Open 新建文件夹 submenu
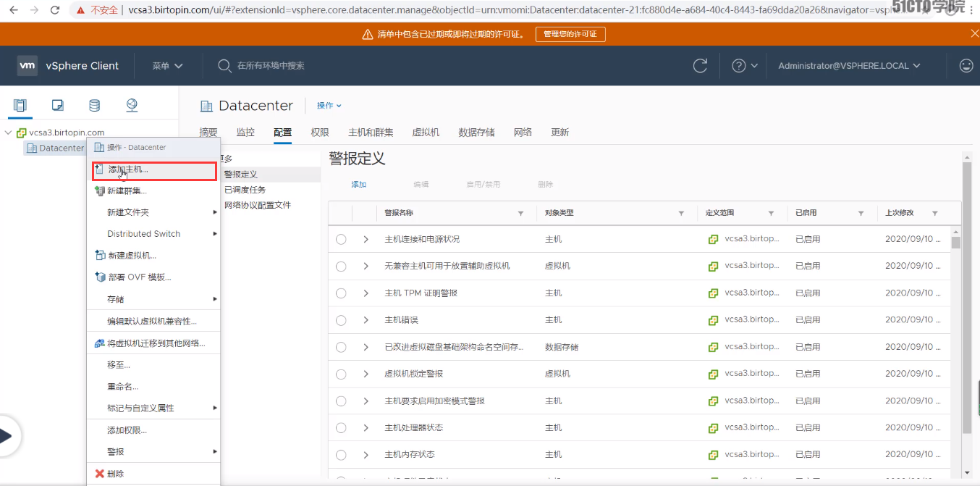This screenshot has height=486, width=980. pos(153,212)
